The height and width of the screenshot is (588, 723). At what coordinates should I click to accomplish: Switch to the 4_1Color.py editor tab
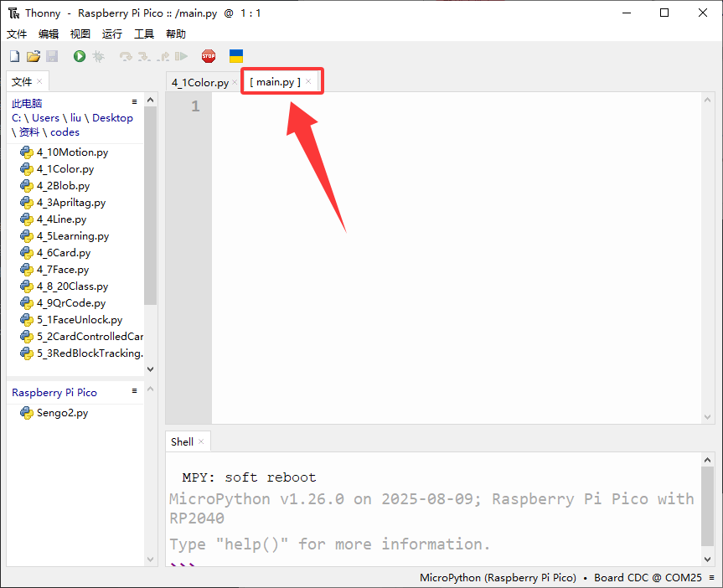click(x=200, y=83)
